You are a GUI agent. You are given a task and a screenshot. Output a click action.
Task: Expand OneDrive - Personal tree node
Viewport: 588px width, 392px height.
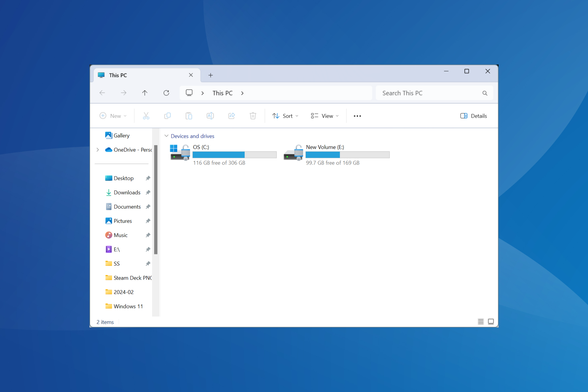98,150
